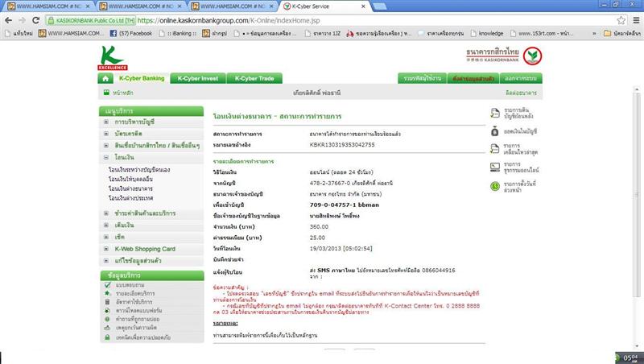This screenshot has width=644, height=364.
Task: Click the transfer date 19/03/2013 [05:02:54]
Action: point(341,249)
